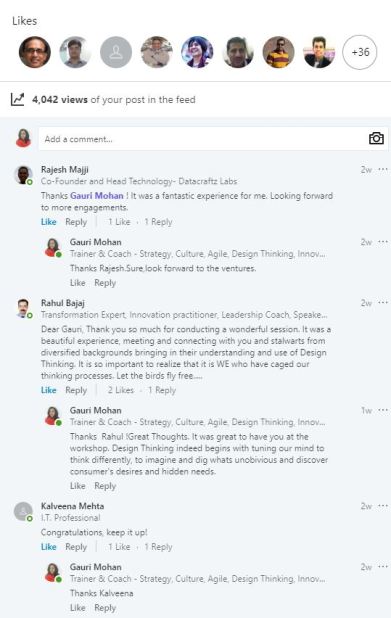Open Kalveena Mehta's profile name
The height and width of the screenshot is (618, 391).
pos(73,506)
